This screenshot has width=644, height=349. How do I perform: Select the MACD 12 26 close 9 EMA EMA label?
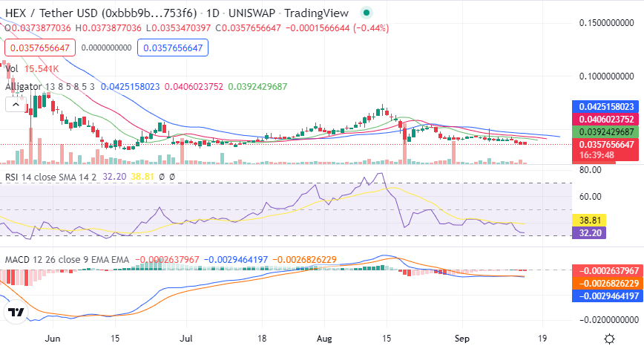(67, 260)
